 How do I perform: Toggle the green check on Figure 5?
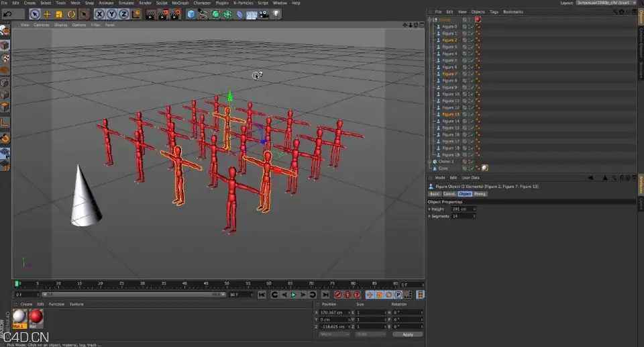click(x=472, y=60)
